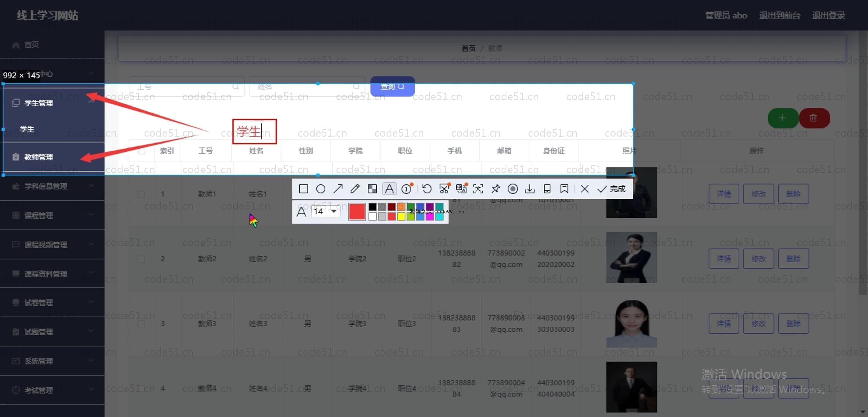Click the 查询 search button

392,87
